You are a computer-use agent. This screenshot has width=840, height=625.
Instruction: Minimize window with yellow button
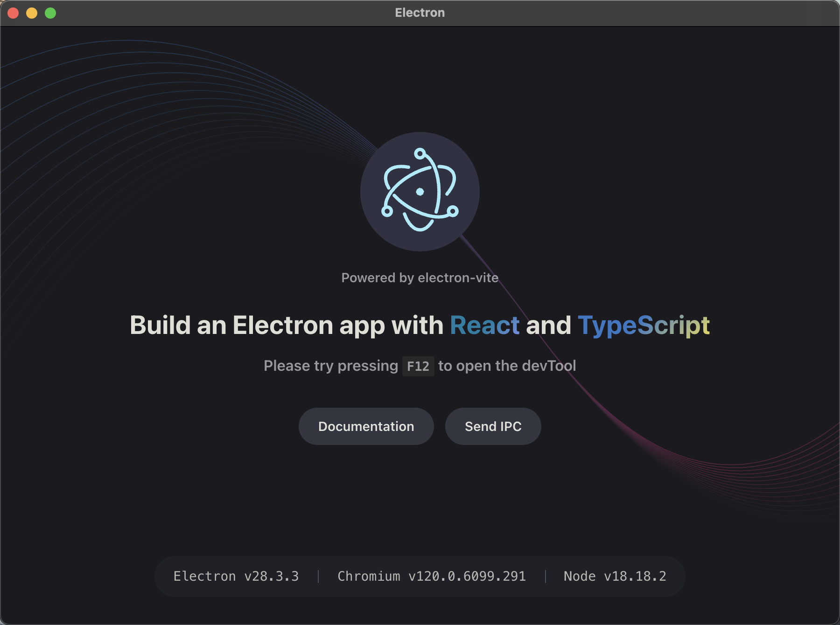32,13
